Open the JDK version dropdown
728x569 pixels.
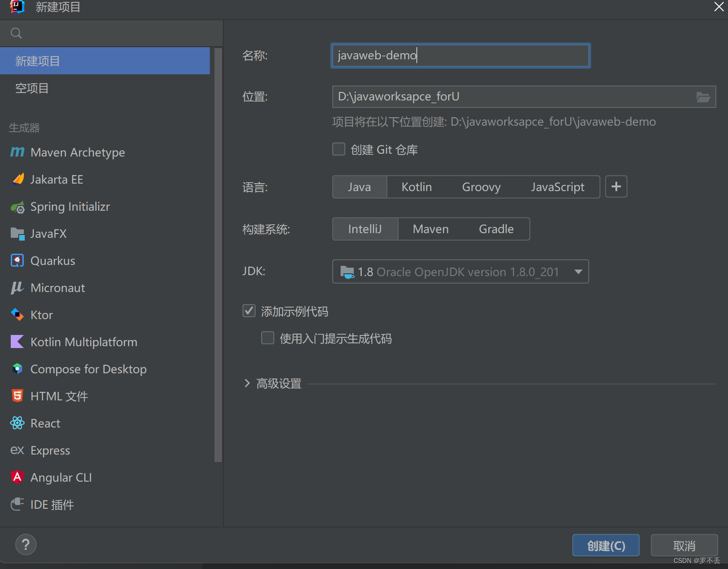click(461, 271)
